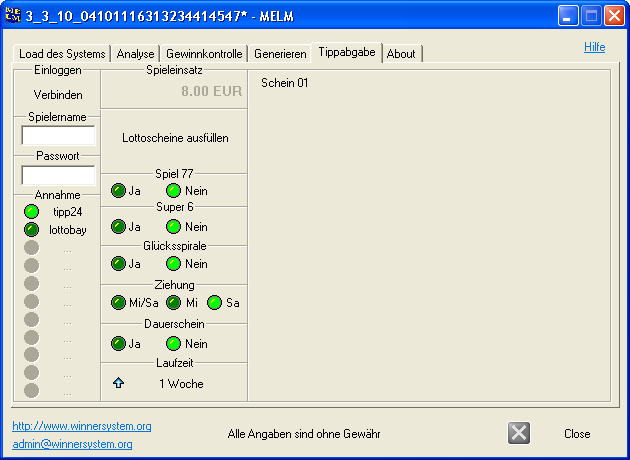The width and height of the screenshot is (630, 460).
Task: Click the gray X Close icon
Action: pyautogui.click(x=519, y=433)
